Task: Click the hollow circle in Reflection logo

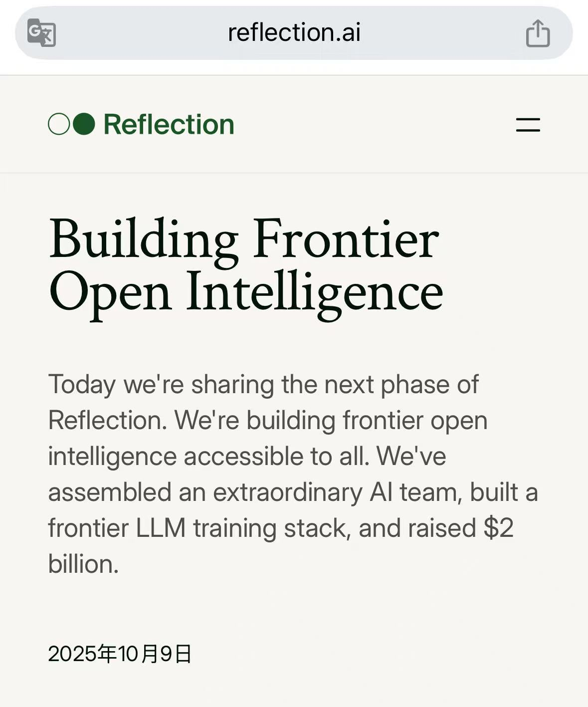Action: [x=59, y=124]
